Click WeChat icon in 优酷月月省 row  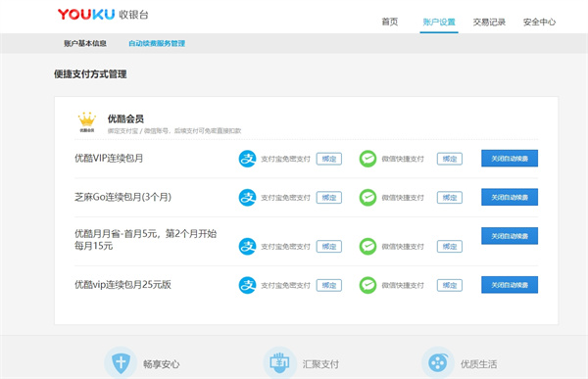367,246
